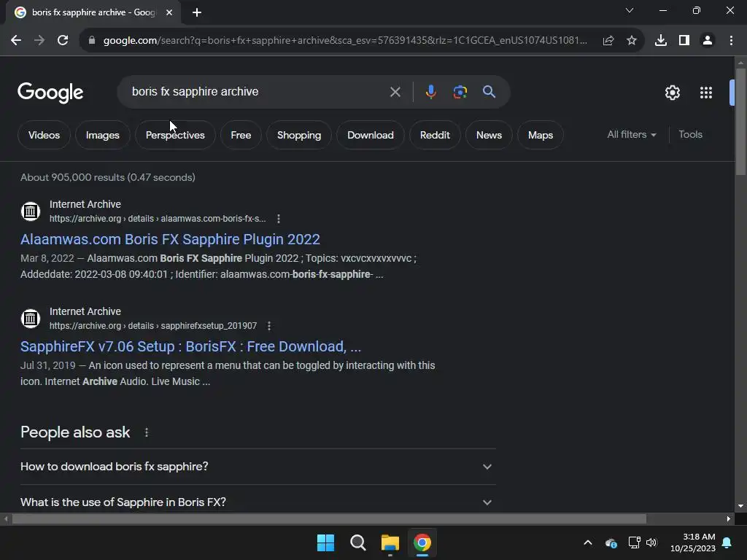Clear the search box text

pyautogui.click(x=395, y=92)
